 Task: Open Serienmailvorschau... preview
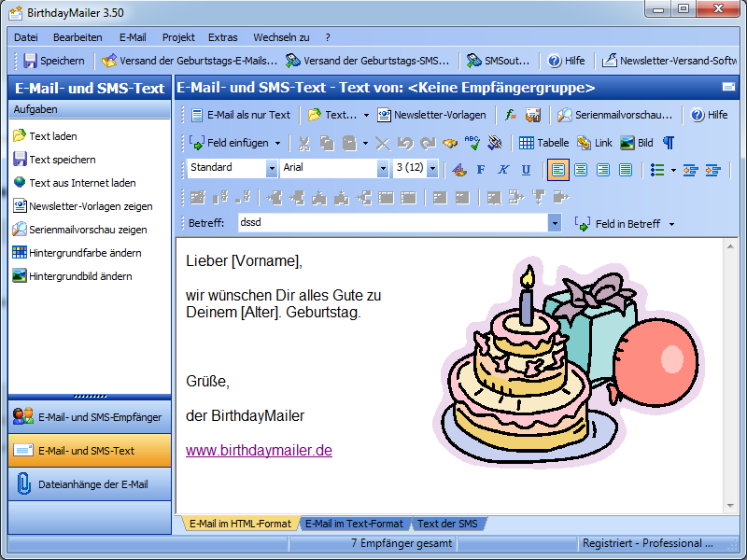point(614,115)
